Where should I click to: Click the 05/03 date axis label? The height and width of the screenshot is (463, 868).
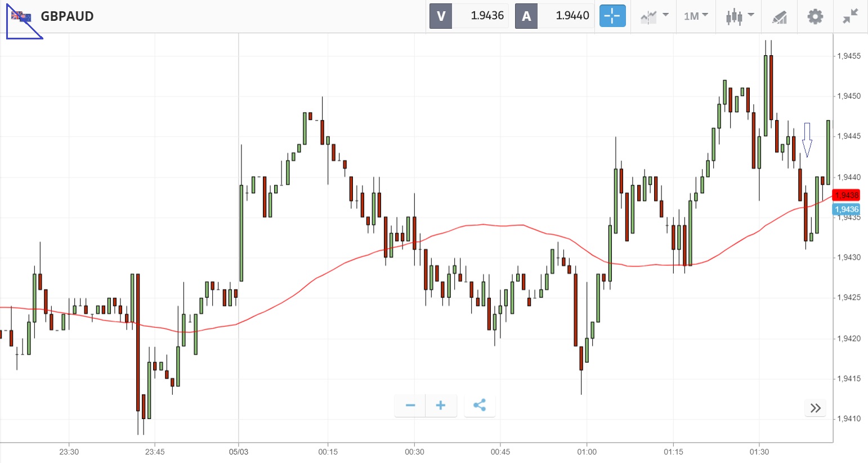click(238, 452)
